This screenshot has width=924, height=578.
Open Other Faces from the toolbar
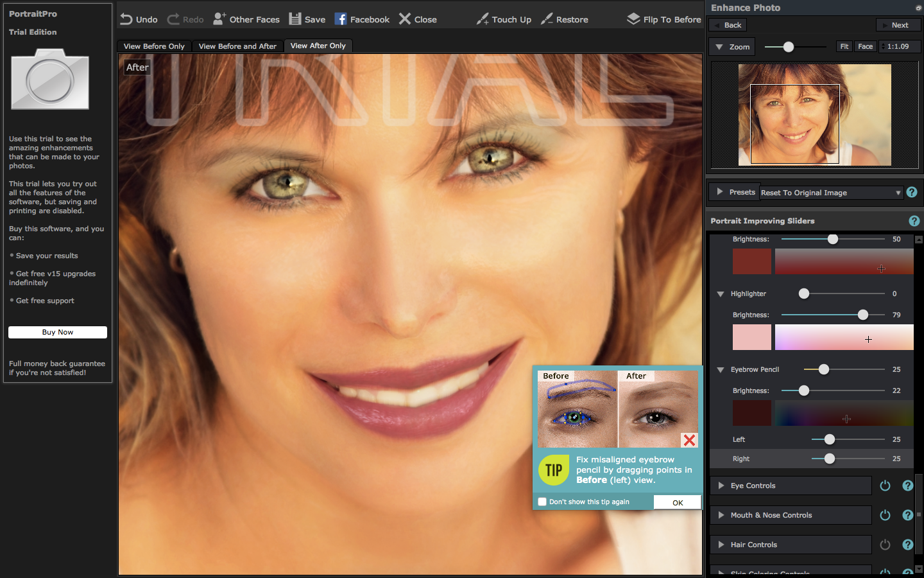click(x=246, y=19)
